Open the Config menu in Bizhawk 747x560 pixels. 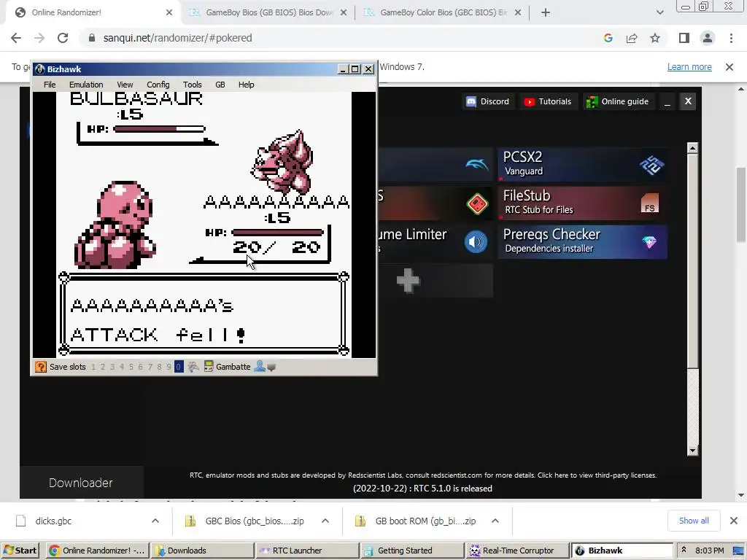click(158, 85)
